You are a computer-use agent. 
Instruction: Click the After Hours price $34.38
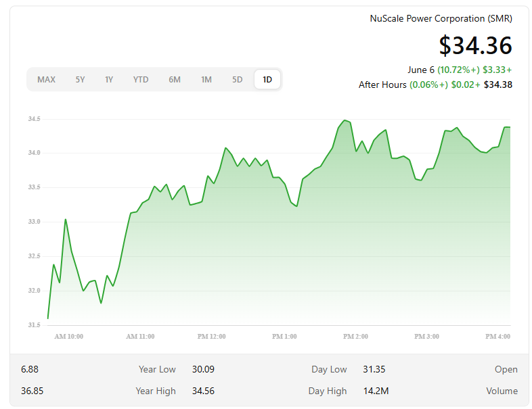498,85
